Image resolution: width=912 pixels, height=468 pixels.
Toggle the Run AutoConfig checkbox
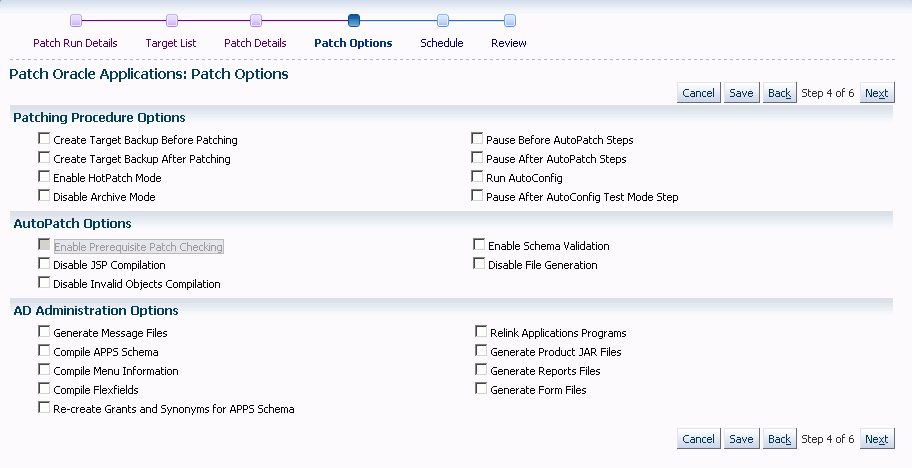477,176
